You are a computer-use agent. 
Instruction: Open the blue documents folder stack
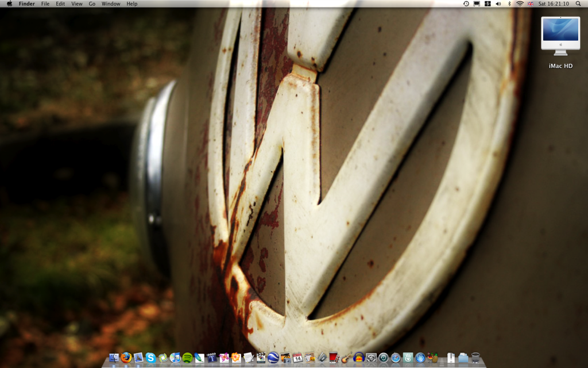tap(463, 358)
